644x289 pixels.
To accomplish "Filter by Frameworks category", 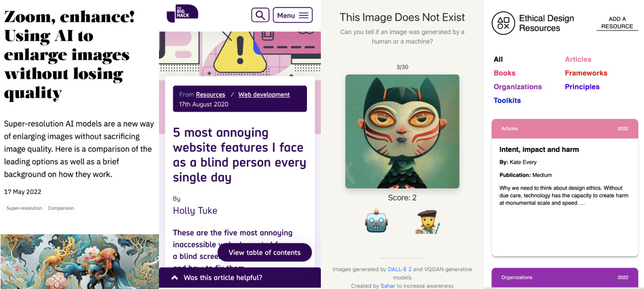I will (586, 73).
